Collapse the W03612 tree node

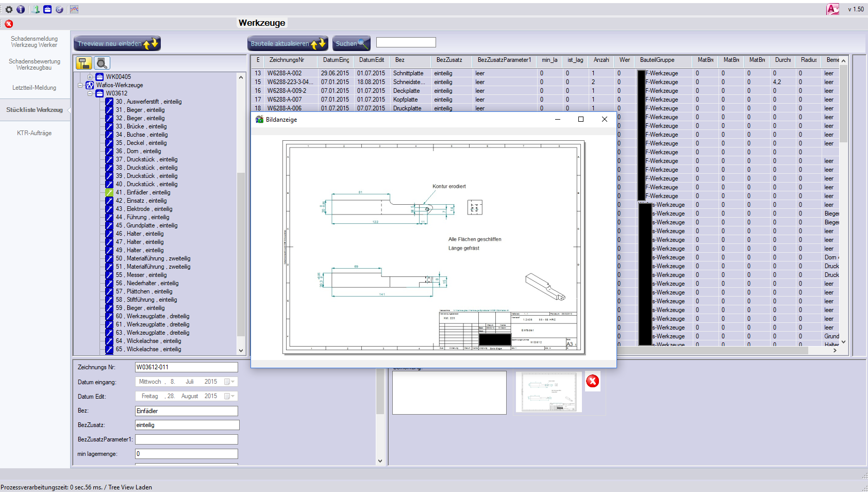click(90, 93)
